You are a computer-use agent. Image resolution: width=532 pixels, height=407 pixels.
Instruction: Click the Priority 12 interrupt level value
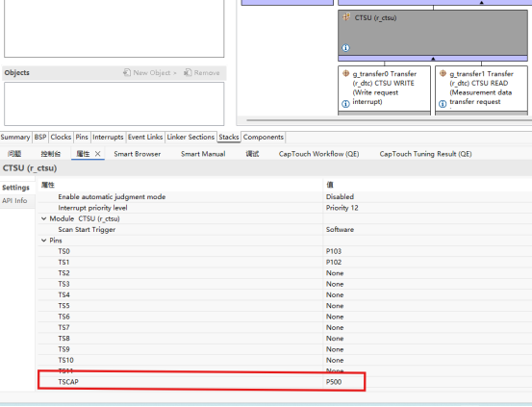point(342,208)
